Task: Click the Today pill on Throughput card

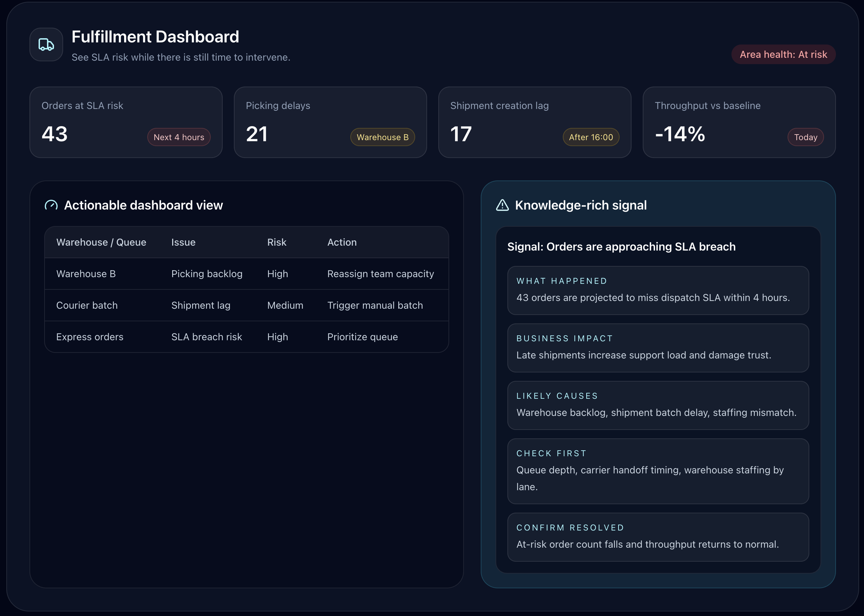Action: 805,137
